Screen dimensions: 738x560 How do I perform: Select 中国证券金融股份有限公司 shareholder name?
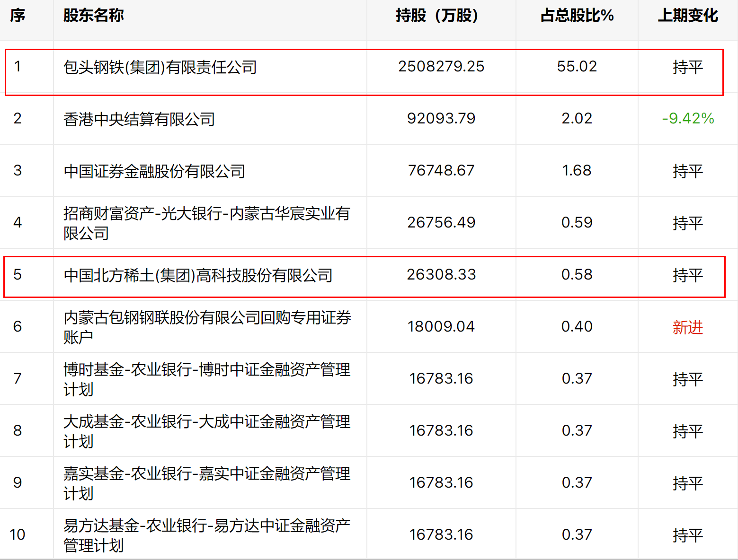pos(154,171)
